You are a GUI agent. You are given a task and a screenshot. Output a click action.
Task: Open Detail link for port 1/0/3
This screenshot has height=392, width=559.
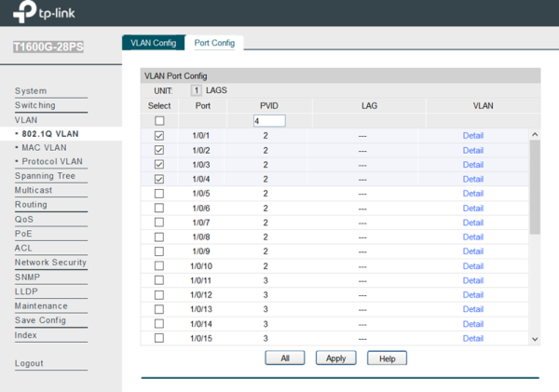click(x=473, y=165)
